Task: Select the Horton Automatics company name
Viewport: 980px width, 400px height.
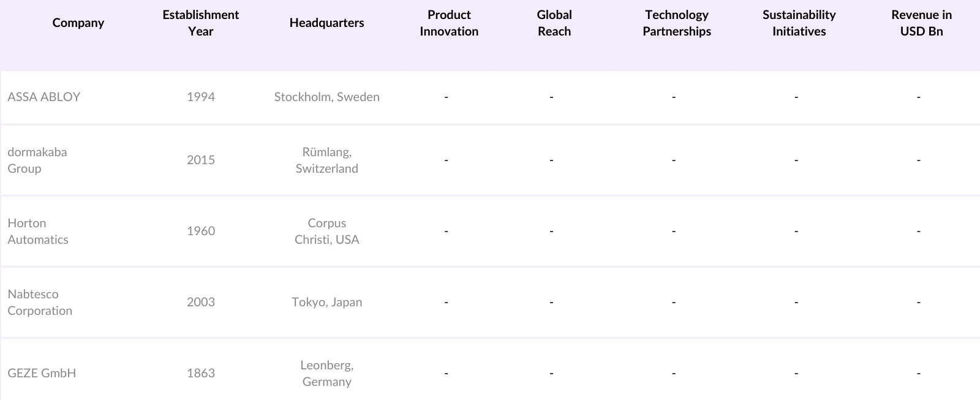Action: pos(38,231)
